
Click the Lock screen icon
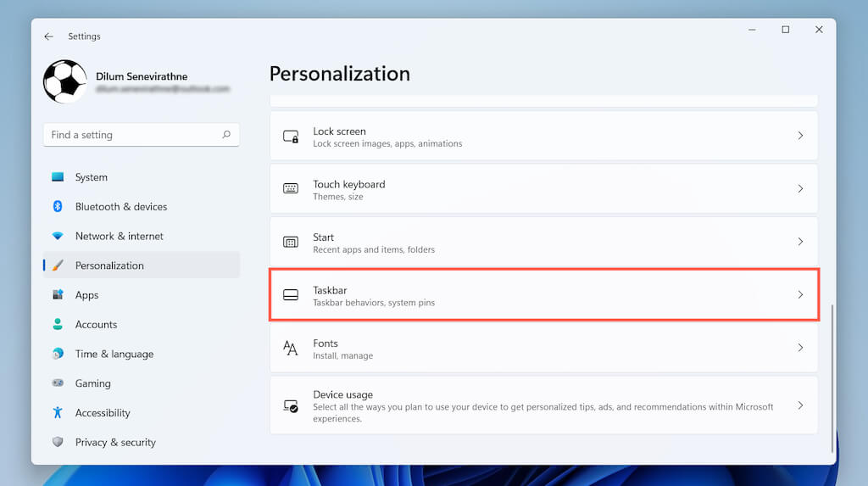[291, 137]
